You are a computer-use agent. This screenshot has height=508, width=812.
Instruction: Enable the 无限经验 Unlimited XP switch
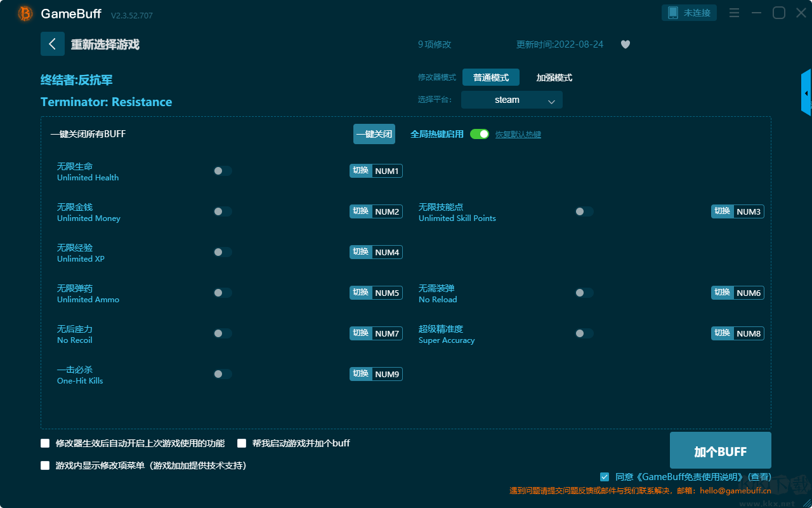(223, 252)
